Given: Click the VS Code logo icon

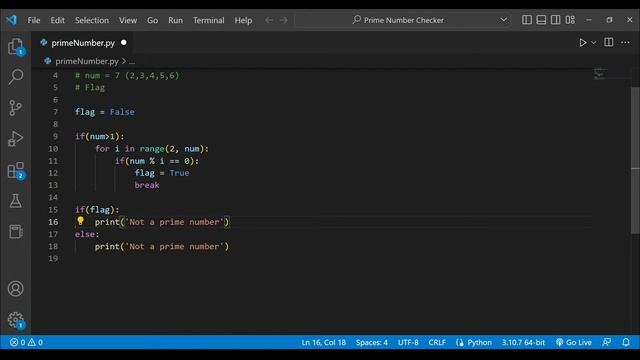Looking at the screenshot, I should click(11, 20).
